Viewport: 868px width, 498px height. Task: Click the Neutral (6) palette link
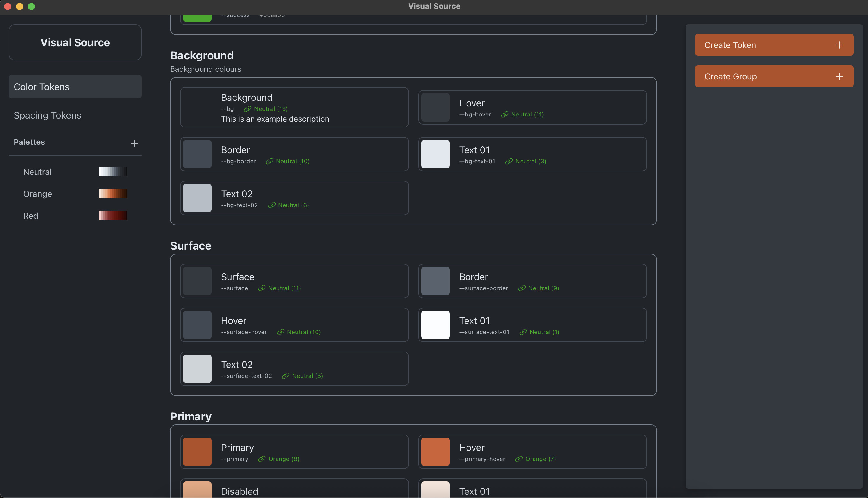tap(293, 205)
